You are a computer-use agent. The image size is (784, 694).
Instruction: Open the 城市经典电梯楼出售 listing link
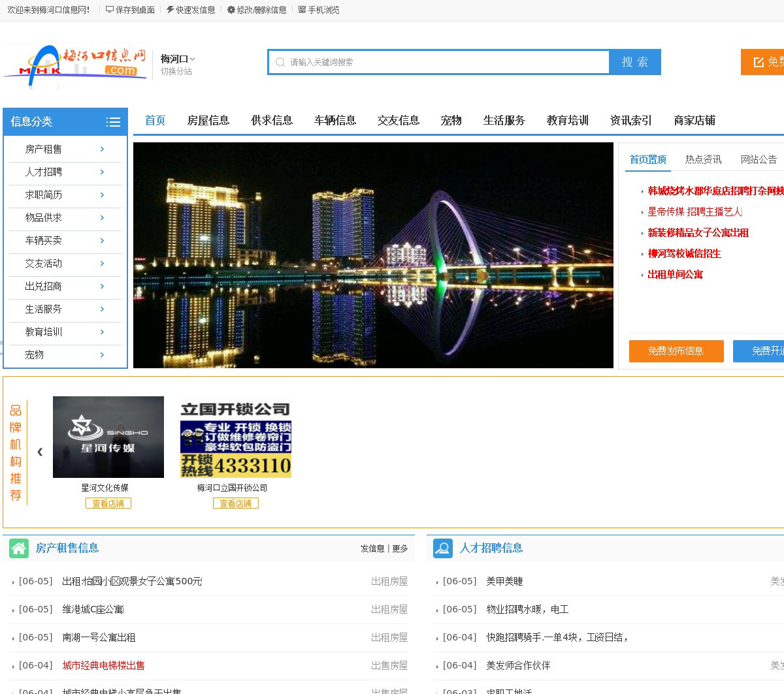[103, 665]
